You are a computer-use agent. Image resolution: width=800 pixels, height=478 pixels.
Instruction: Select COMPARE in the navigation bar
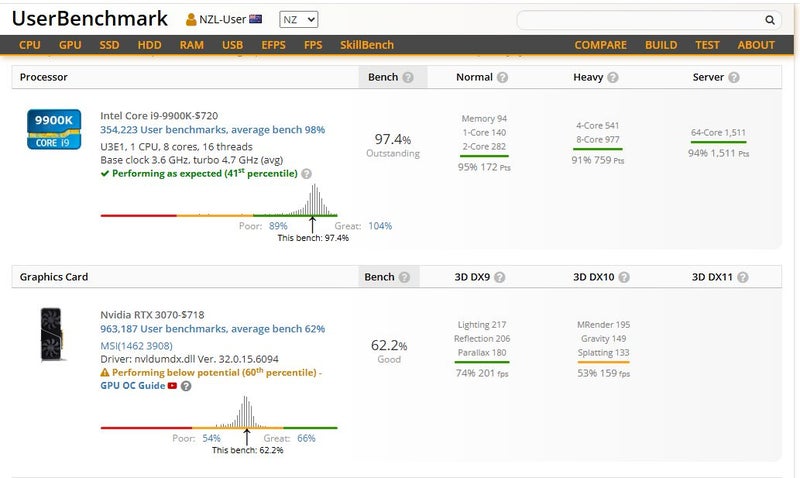click(600, 45)
